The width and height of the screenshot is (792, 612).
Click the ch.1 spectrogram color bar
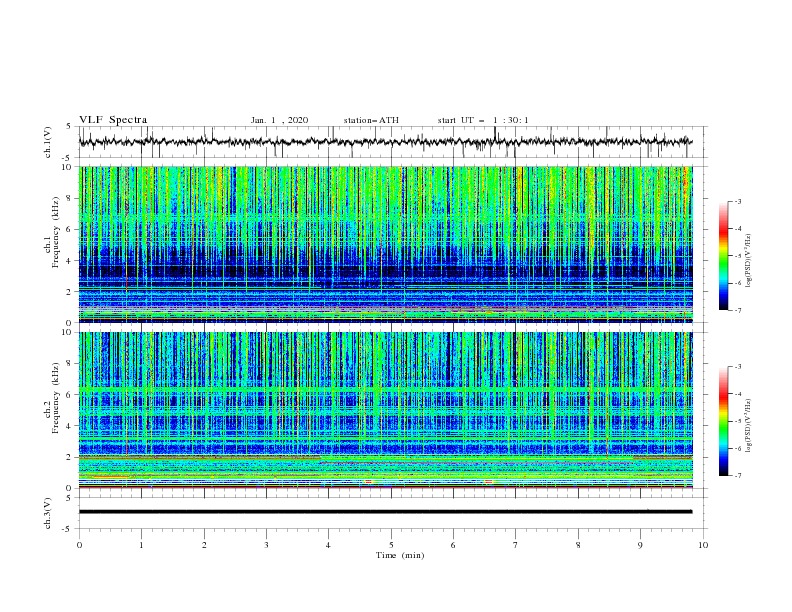coord(723,256)
